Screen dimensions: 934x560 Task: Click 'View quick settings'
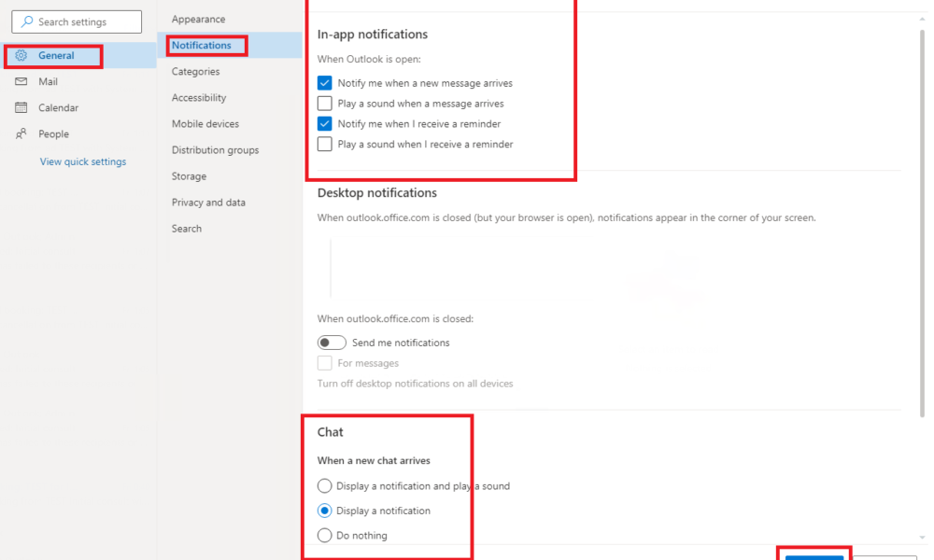82,161
